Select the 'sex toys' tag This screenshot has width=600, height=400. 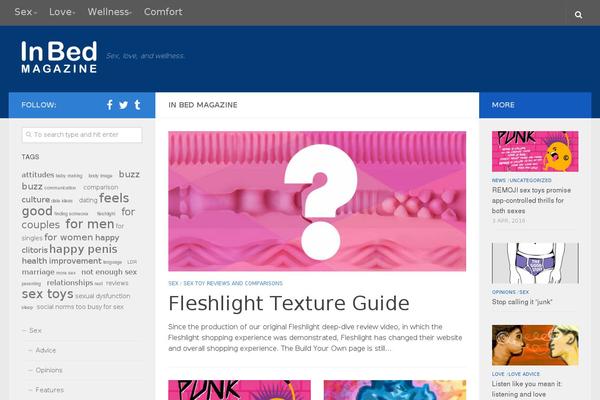coord(47,294)
